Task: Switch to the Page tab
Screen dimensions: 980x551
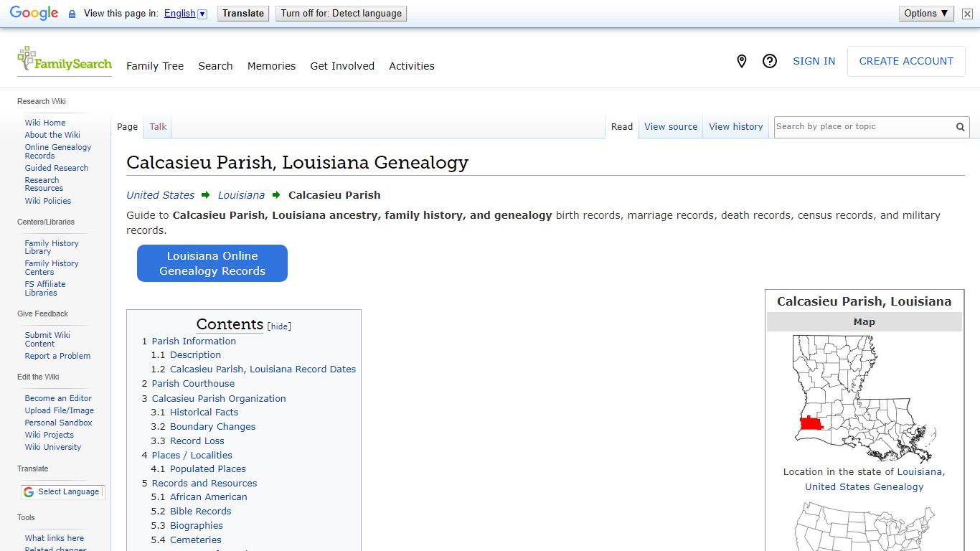Action: click(x=128, y=127)
